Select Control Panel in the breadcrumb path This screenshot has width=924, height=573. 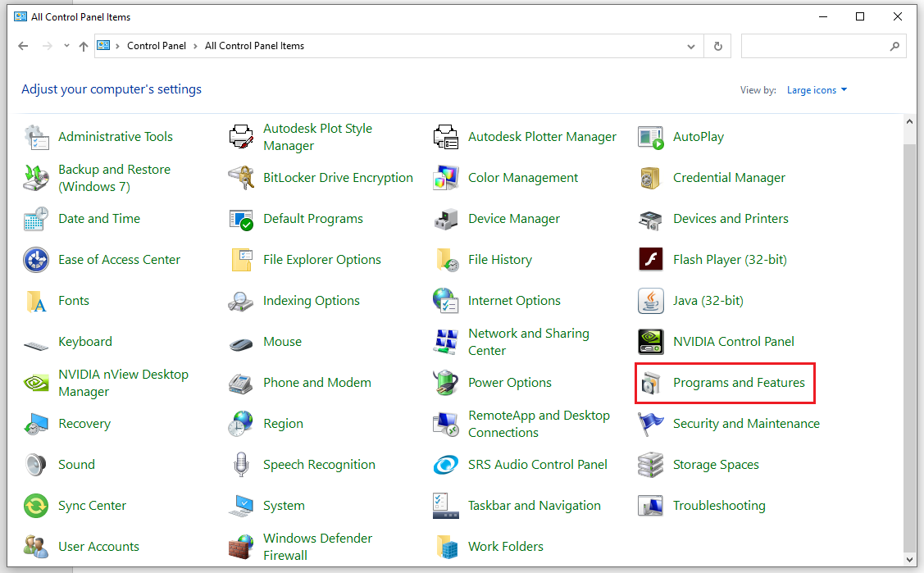point(157,46)
